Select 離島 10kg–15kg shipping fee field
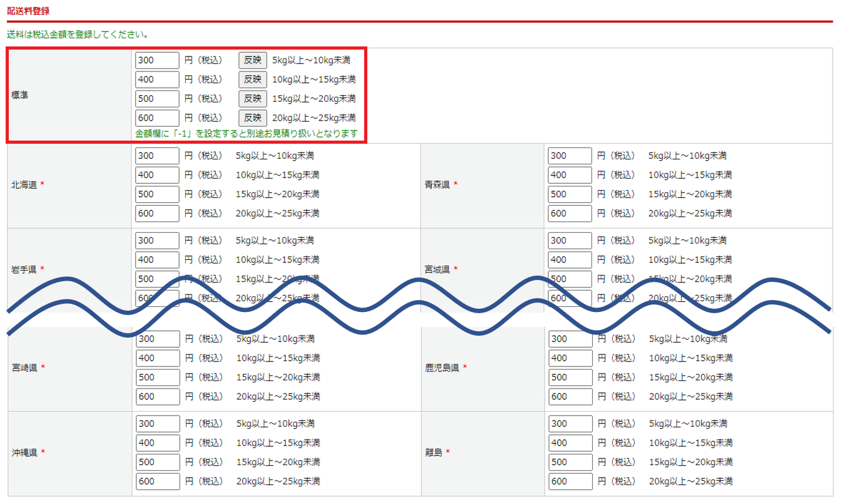This screenshot has width=842, height=504. coord(570,443)
